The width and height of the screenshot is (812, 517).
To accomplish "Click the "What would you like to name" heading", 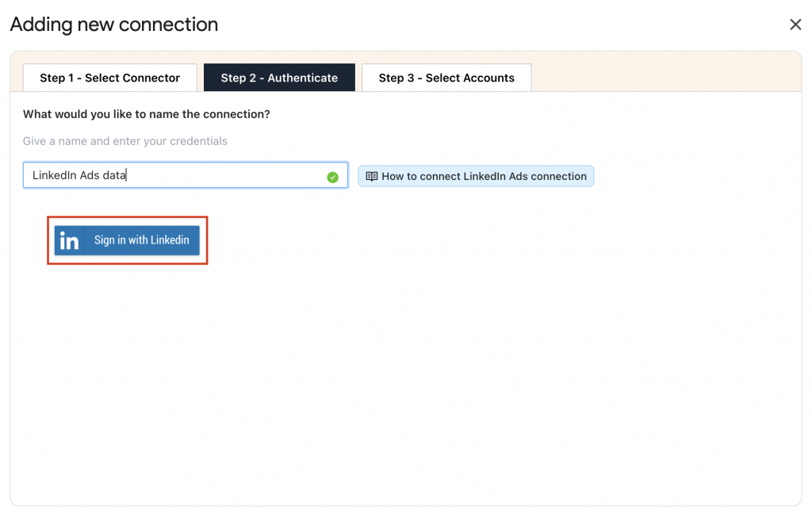I will tap(146, 114).
